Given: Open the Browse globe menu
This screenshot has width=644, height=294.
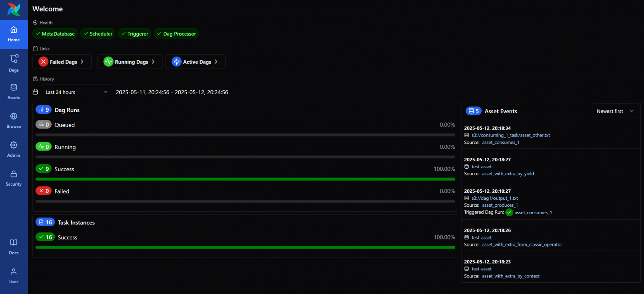Looking at the screenshot, I should click(14, 121).
